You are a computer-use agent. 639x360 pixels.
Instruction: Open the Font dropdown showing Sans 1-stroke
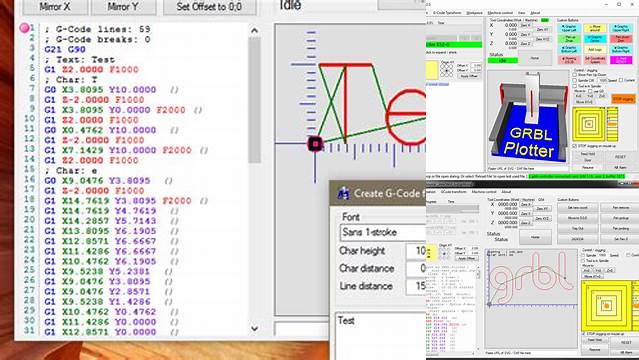382,232
